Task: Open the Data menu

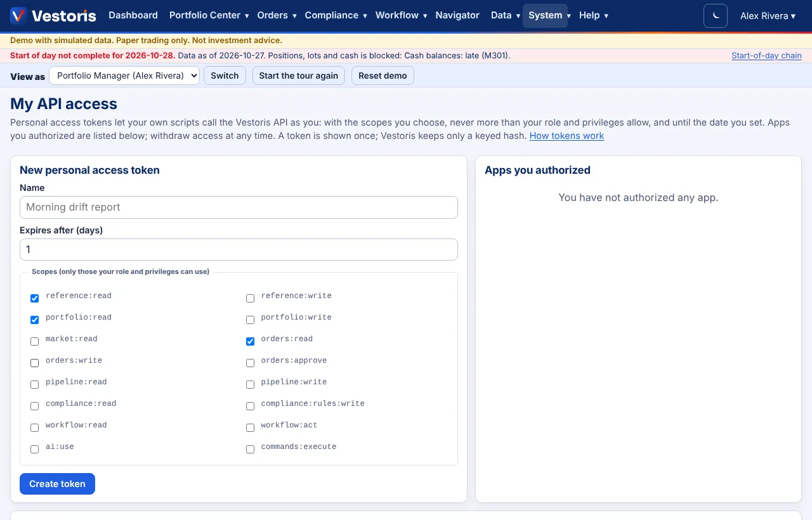Action: point(506,15)
